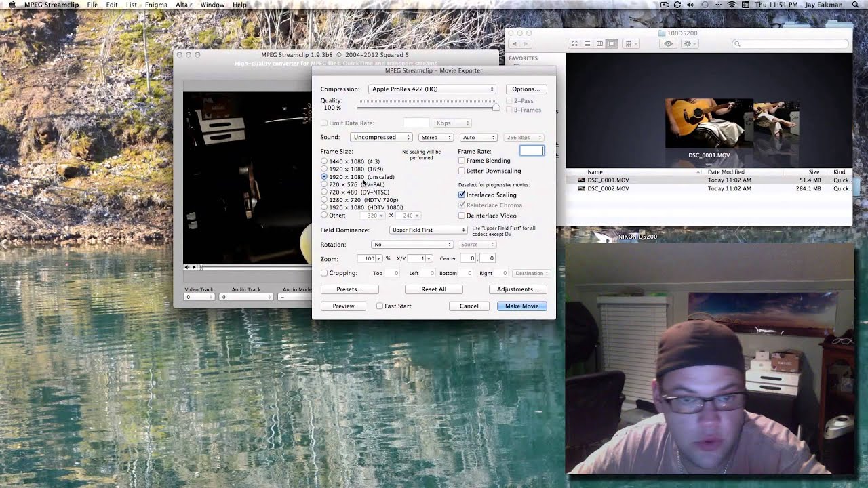Open the Window menu

(x=212, y=5)
